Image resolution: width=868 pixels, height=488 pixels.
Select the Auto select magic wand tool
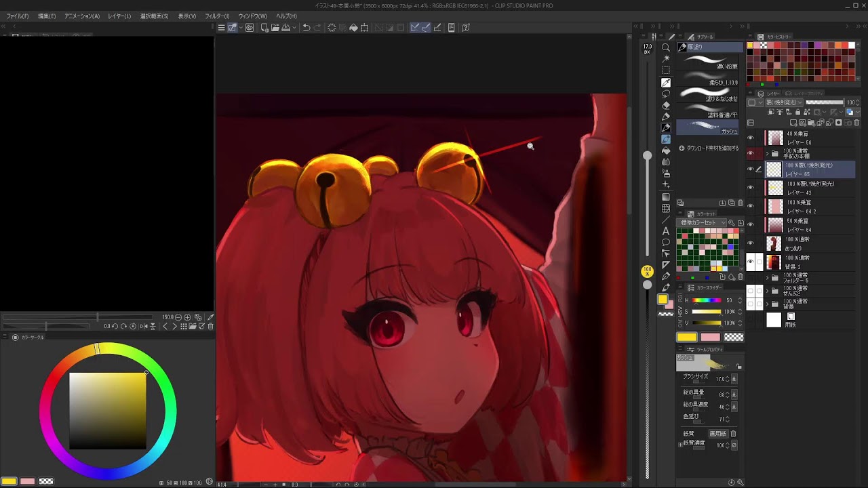point(666,59)
